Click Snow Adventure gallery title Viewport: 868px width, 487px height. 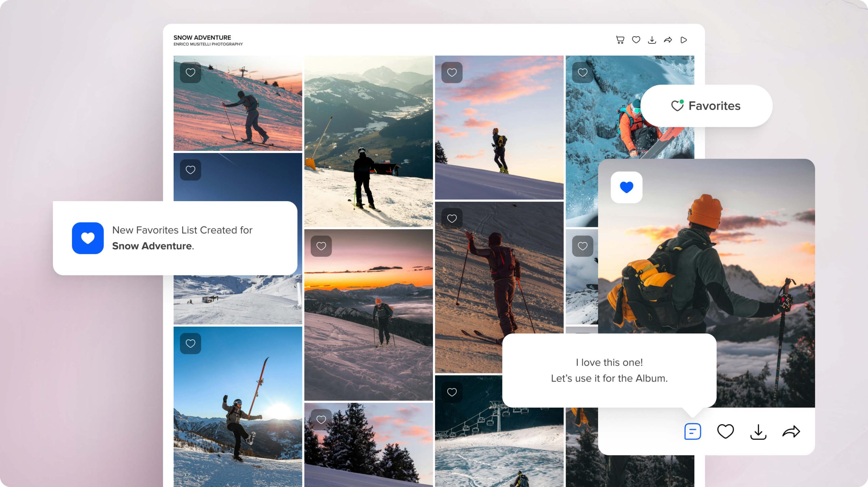pyautogui.click(x=202, y=37)
